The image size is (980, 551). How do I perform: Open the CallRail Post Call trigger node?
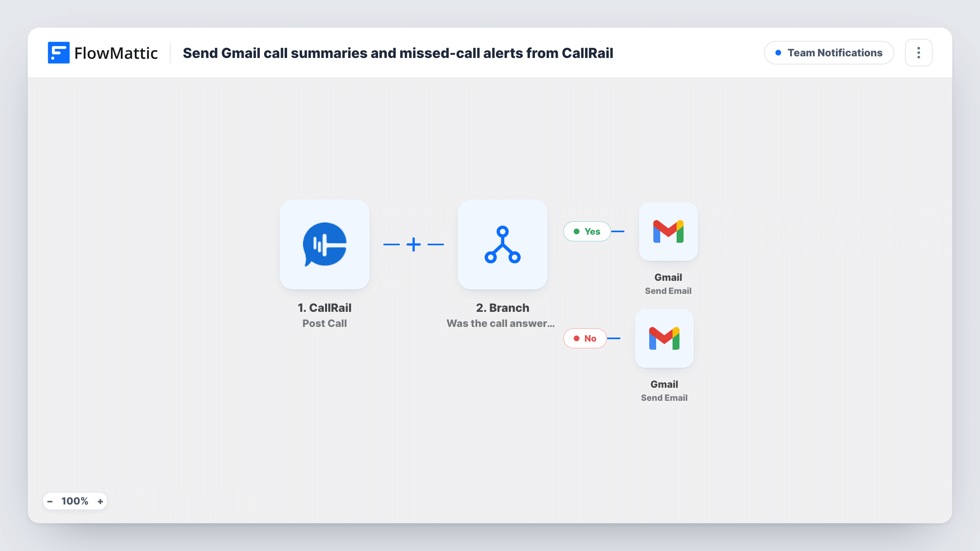[x=325, y=244]
